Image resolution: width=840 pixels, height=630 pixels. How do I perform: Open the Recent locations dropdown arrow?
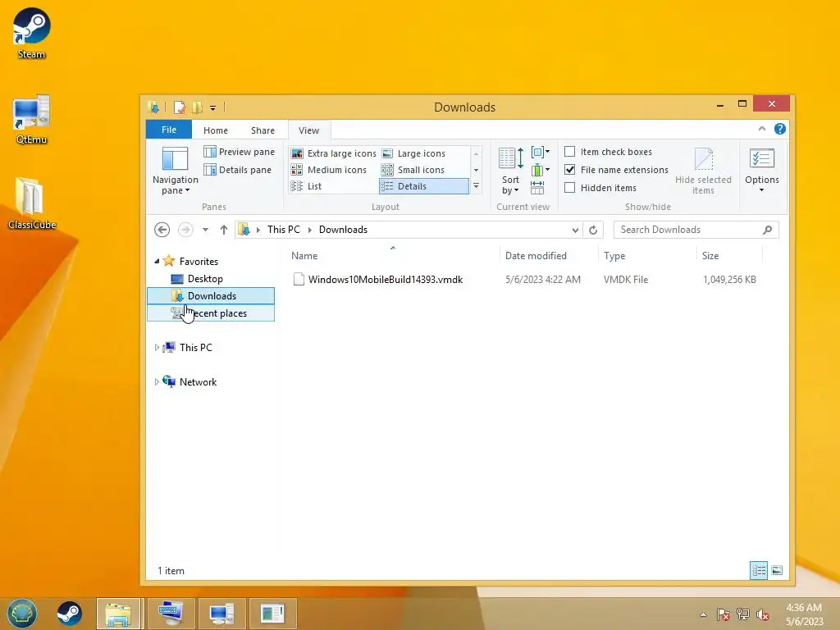(x=205, y=230)
